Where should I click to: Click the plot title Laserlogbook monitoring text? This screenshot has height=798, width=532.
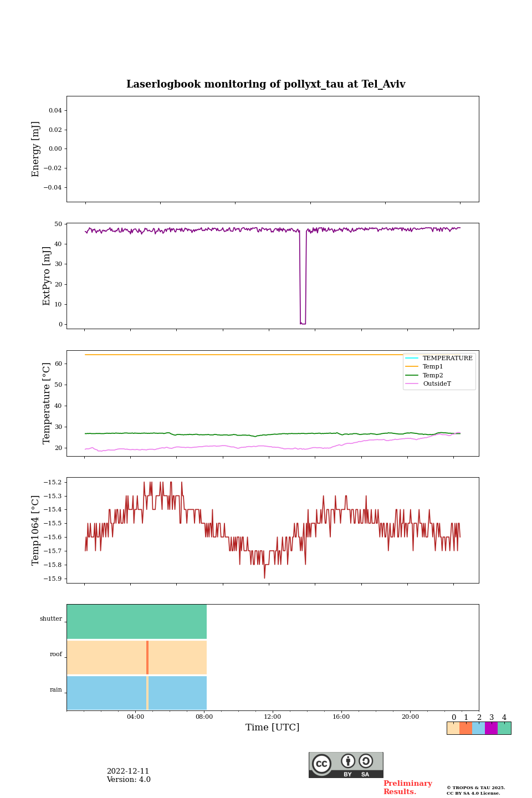tap(266, 84)
